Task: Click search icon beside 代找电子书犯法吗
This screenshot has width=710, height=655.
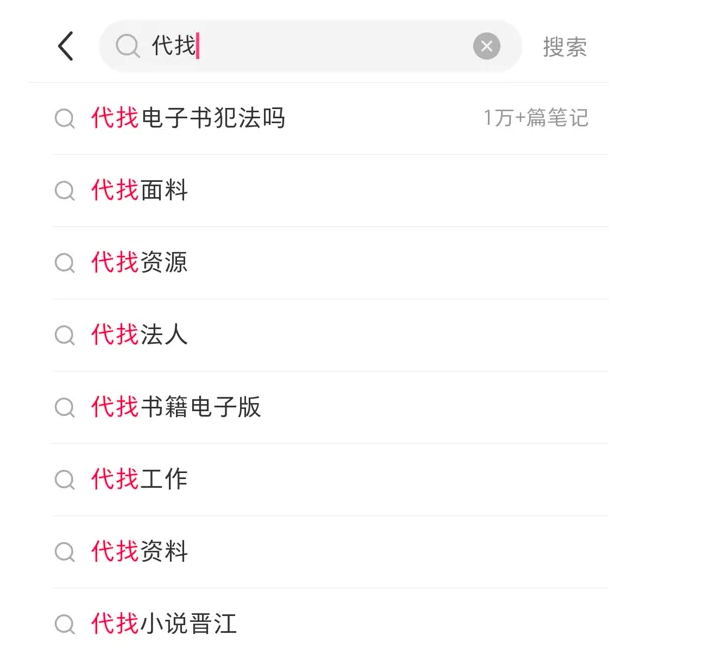Action: pyautogui.click(x=65, y=119)
